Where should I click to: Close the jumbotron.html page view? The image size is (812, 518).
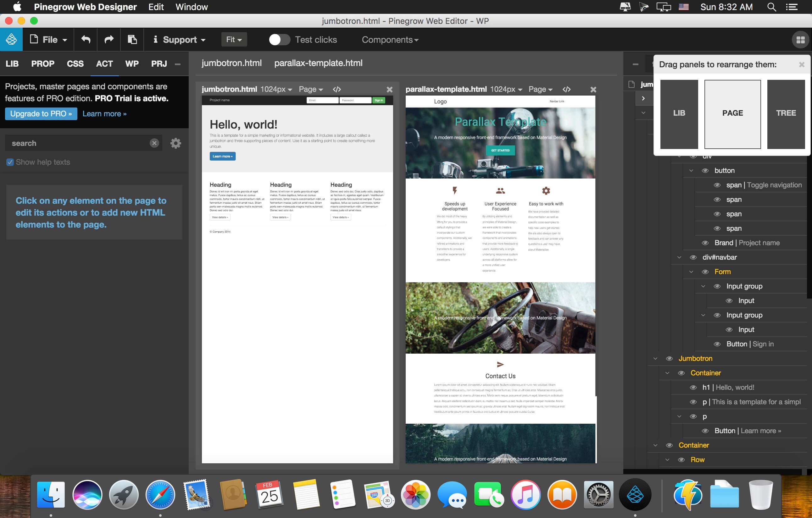[389, 90]
